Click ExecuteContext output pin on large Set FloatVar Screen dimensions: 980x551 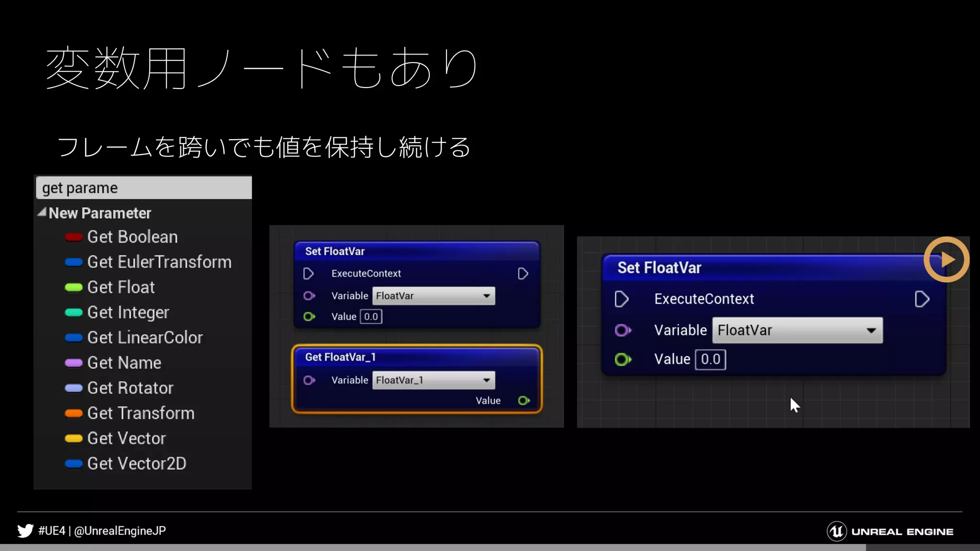click(x=922, y=299)
